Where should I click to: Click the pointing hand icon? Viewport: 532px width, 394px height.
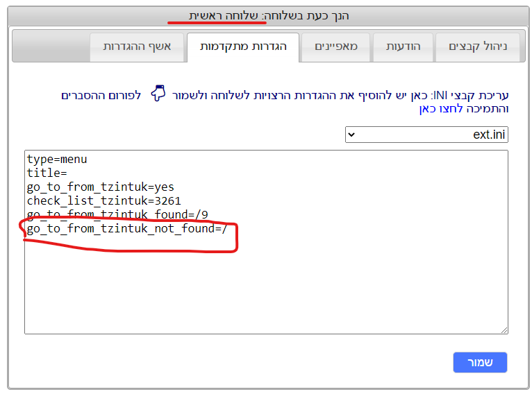[x=158, y=94]
